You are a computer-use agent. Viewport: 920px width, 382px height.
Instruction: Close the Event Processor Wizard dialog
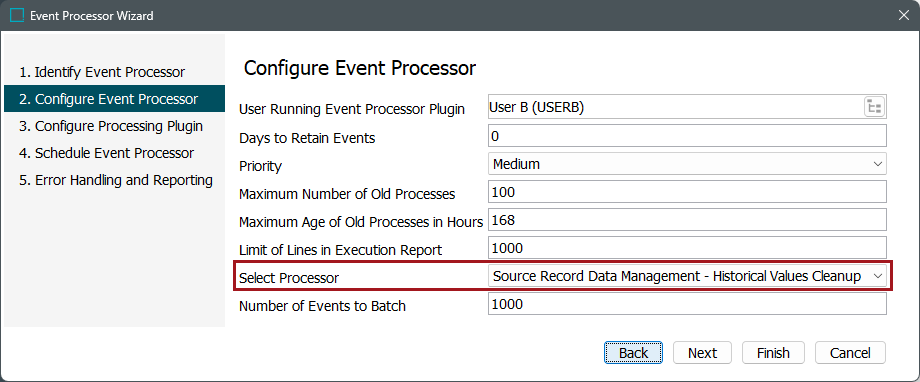(904, 16)
